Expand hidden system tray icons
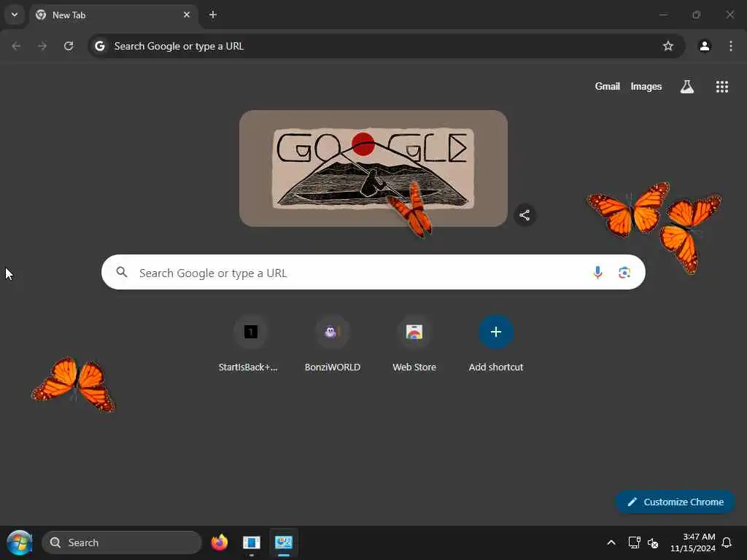Image resolution: width=747 pixels, height=560 pixels. coord(611,542)
